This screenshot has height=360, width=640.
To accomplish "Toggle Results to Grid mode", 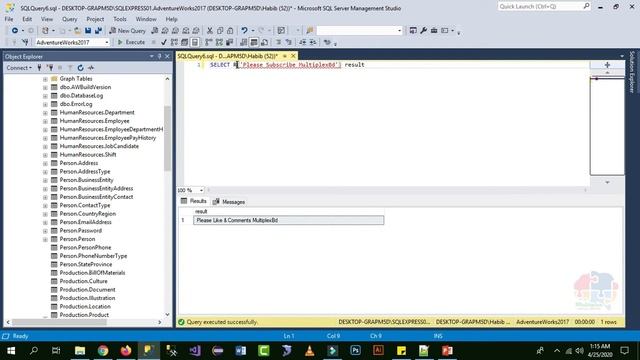I will 254,42.
